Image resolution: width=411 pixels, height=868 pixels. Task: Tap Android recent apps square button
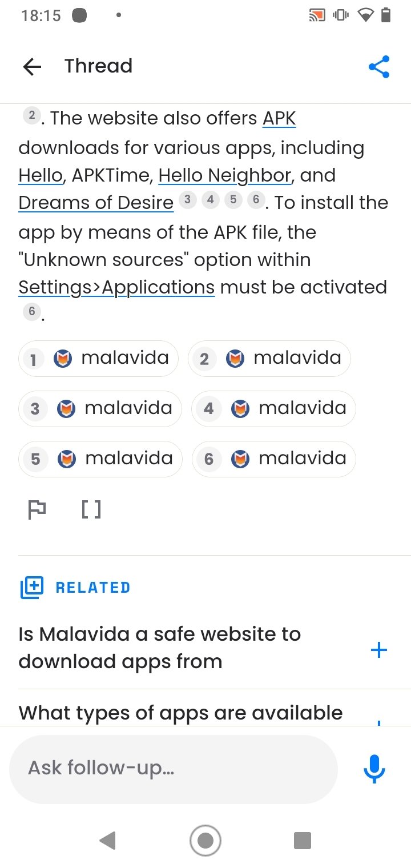click(x=302, y=840)
